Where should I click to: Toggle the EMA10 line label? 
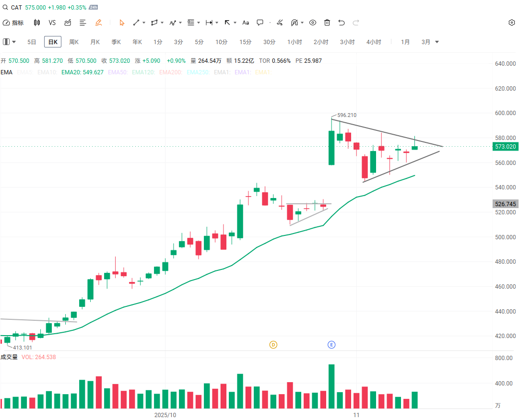(47, 72)
